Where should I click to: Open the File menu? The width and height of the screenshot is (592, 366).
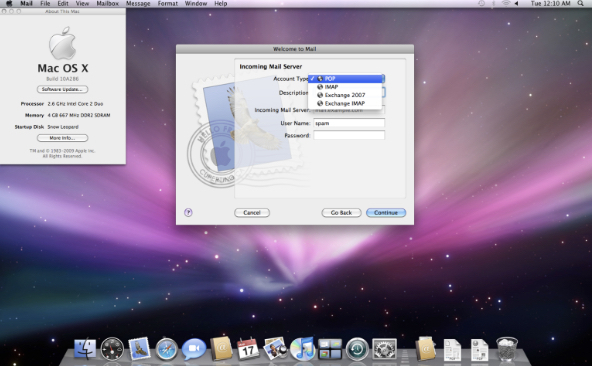point(45,3)
